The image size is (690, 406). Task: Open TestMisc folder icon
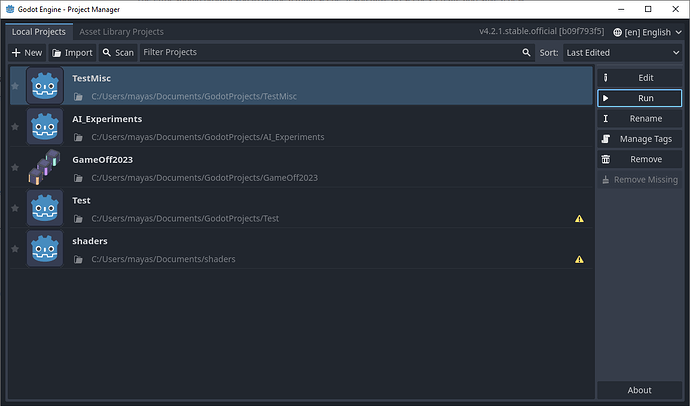pos(78,96)
